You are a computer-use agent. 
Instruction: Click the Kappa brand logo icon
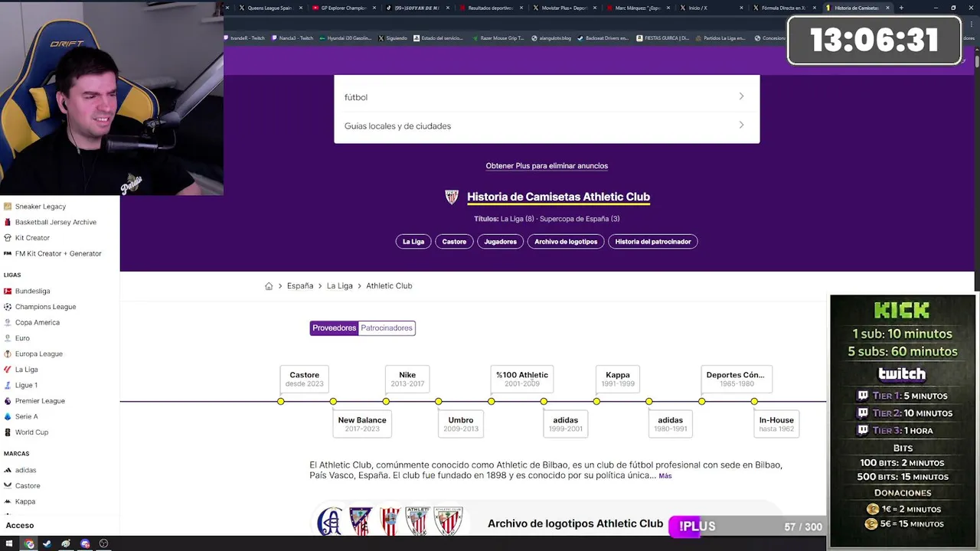tap(8, 501)
